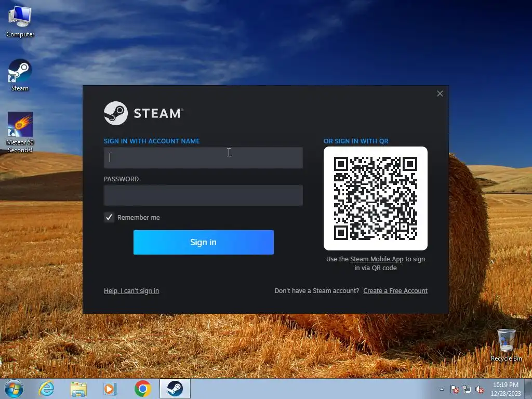Open the Computer desktop icon
532x399 pixels.
pos(20,22)
